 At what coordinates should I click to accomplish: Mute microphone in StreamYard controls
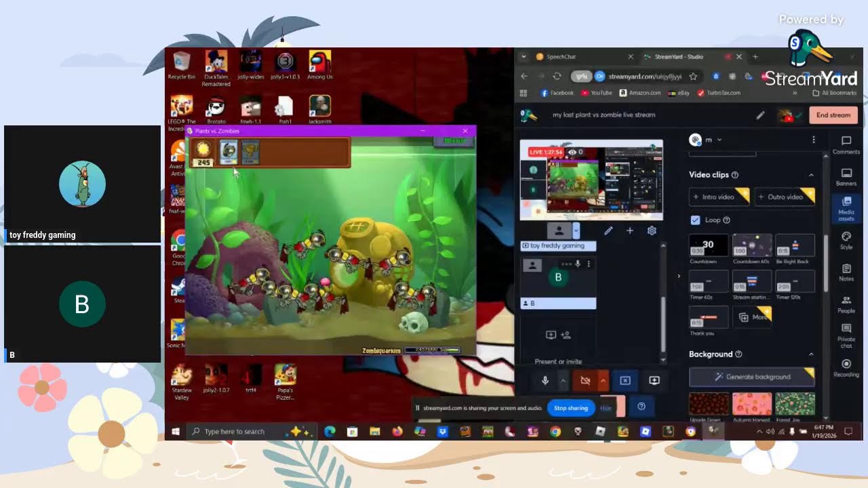[545, 381]
